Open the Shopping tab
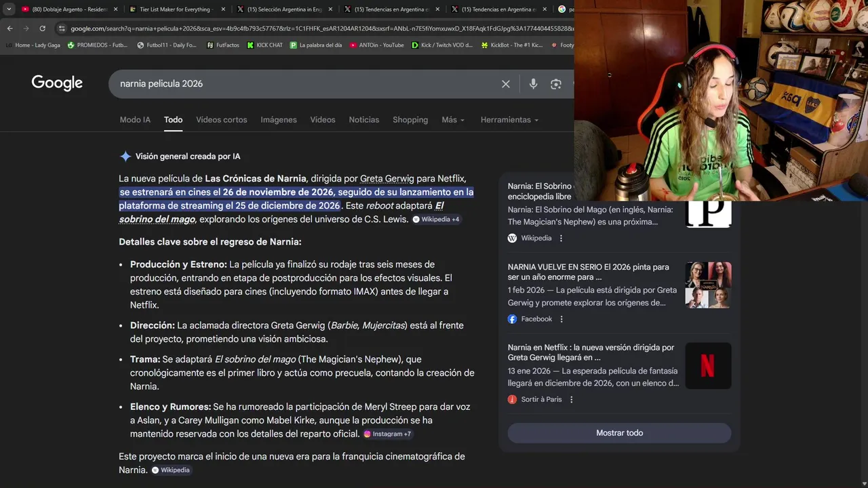The image size is (868, 488). pyautogui.click(x=410, y=120)
